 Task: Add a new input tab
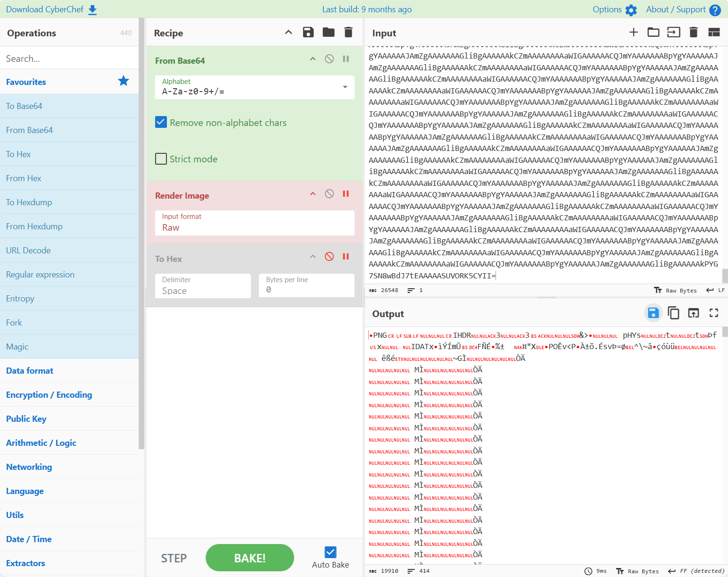click(633, 32)
